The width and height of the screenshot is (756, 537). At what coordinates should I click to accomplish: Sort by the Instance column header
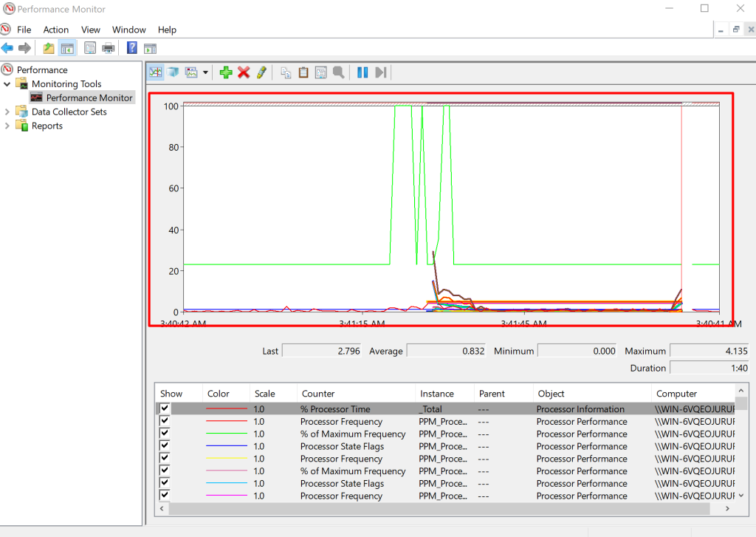(x=444, y=393)
